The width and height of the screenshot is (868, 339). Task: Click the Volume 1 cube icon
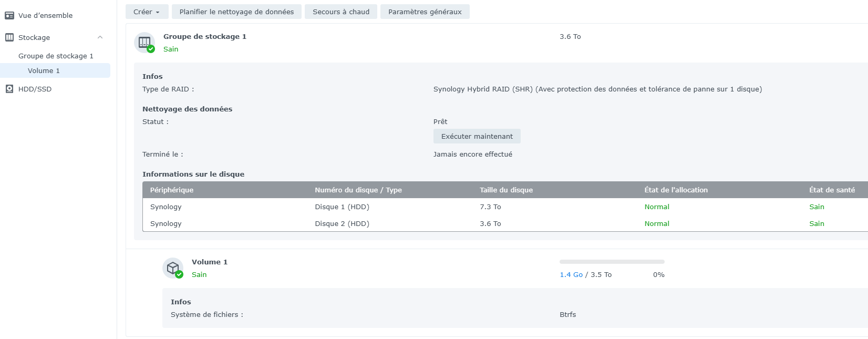[x=173, y=268]
